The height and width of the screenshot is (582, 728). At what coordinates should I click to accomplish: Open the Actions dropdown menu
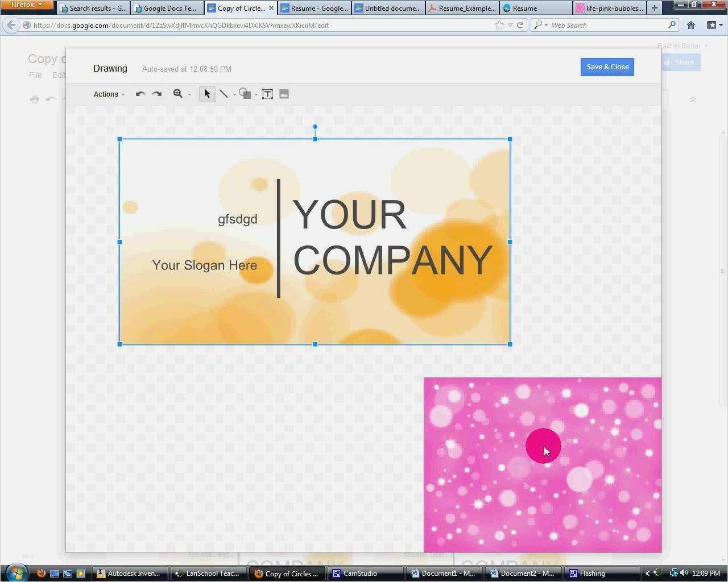click(109, 94)
